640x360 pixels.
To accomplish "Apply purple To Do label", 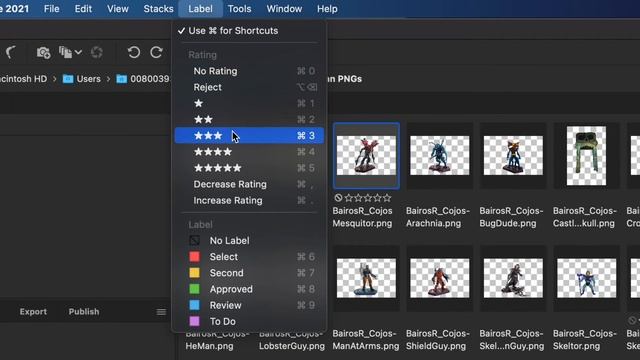I will pyautogui.click(x=249, y=321).
